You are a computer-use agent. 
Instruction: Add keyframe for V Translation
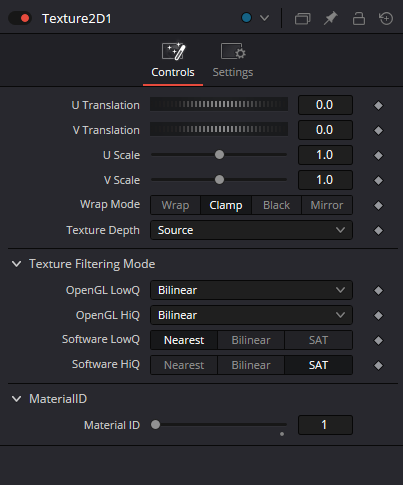click(x=378, y=130)
